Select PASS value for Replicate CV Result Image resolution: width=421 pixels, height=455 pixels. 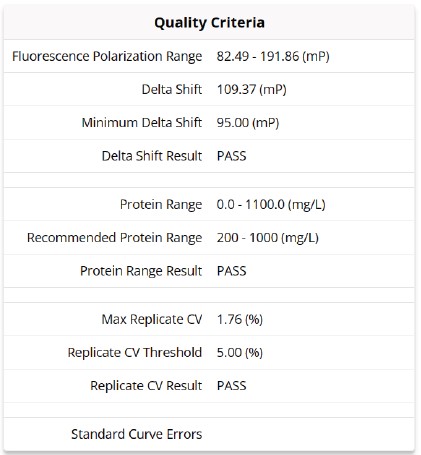pyautogui.click(x=231, y=386)
